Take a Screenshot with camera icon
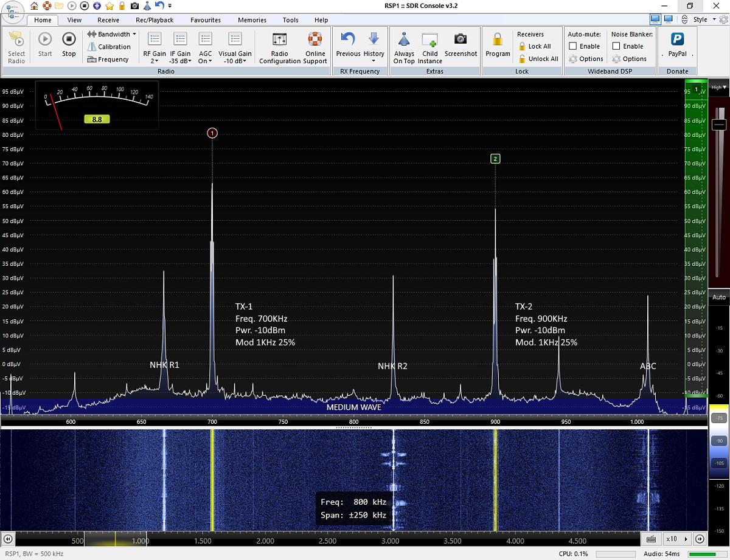730x560 pixels. pos(461,45)
